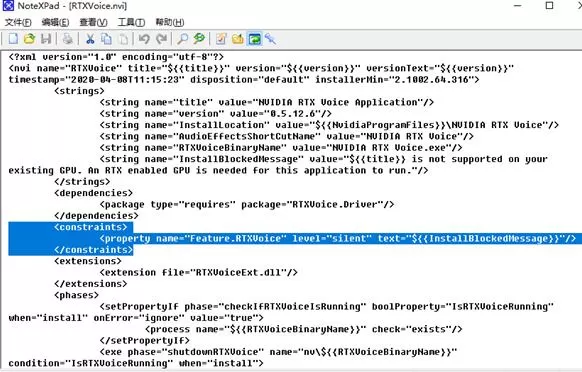
Task: Maximize the NoteXPad window
Action: click(549, 6)
